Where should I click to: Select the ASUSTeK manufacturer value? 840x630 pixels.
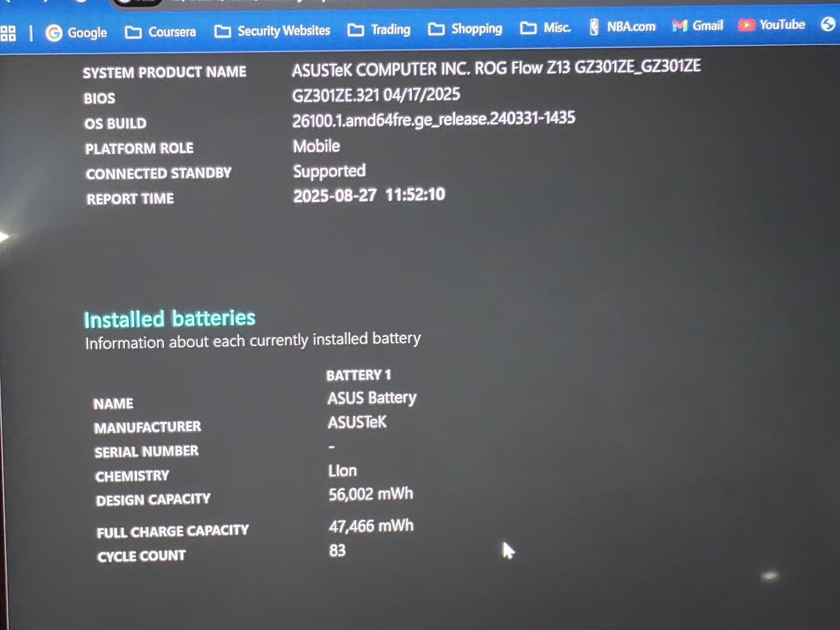click(357, 422)
